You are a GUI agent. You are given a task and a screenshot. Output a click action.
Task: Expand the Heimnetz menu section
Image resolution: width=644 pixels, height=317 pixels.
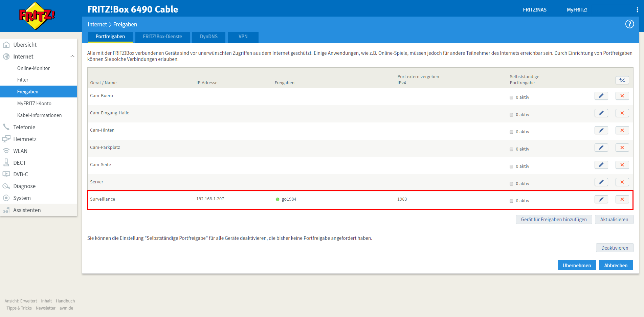click(25, 139)
